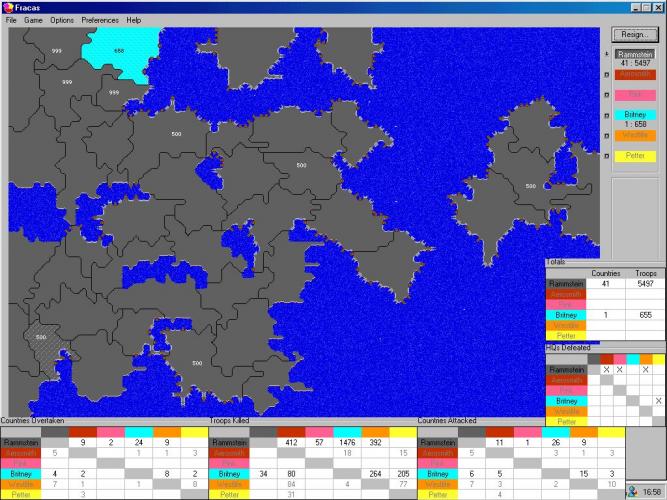Click the system tray icon beside the clock
This screenshot has width=667, height=500.
coord(633,491)
